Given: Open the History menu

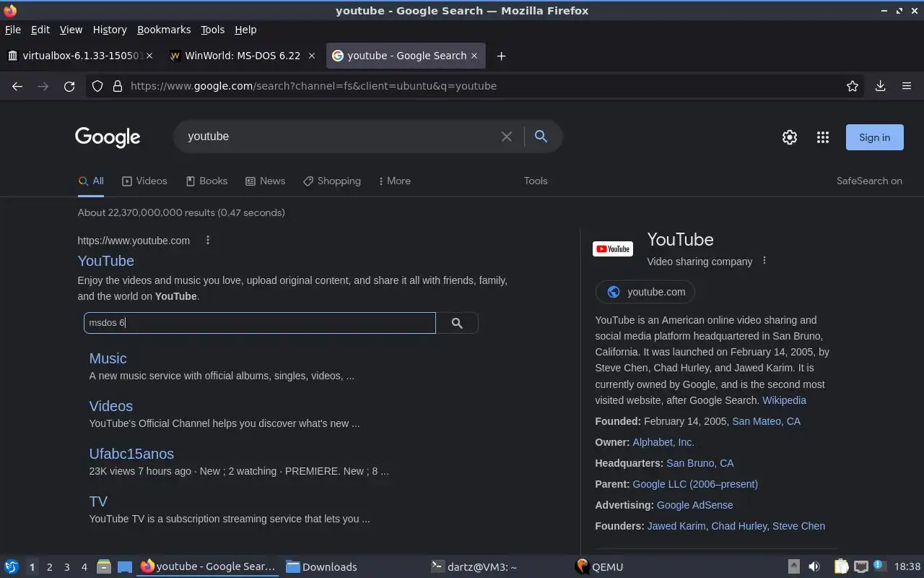Looking at the screenshot, I should (x=110, y=30).
